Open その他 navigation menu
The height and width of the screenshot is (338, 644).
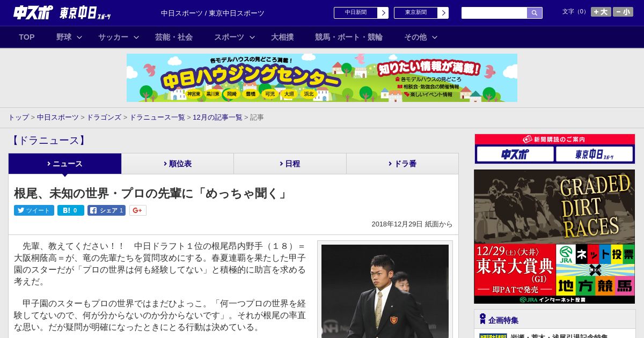pos(415,37)
